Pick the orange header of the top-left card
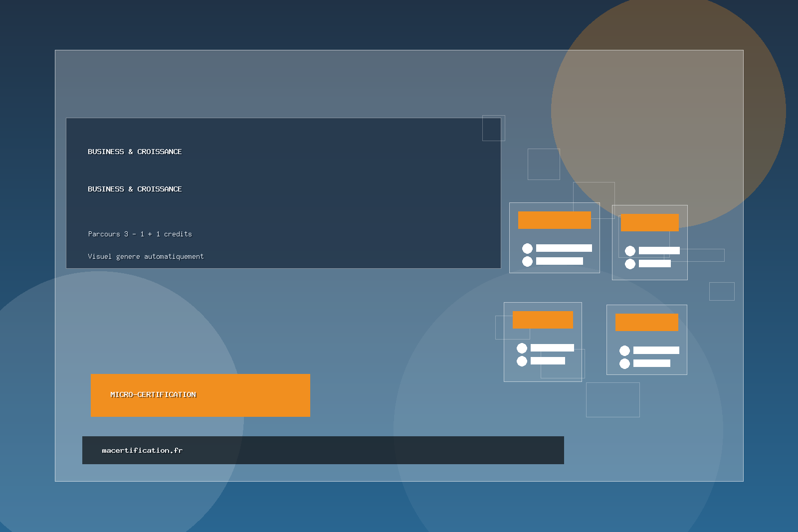The width and height of the screenshot is (798, 532). (554, 220)
